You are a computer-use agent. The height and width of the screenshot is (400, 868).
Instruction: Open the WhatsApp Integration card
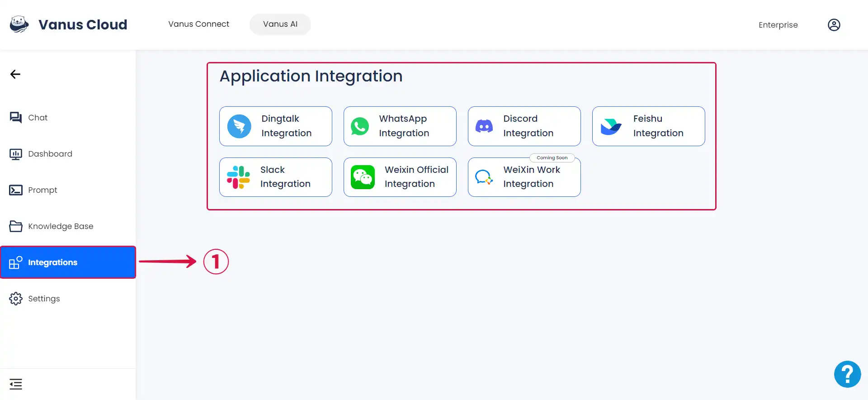[400, 126]
